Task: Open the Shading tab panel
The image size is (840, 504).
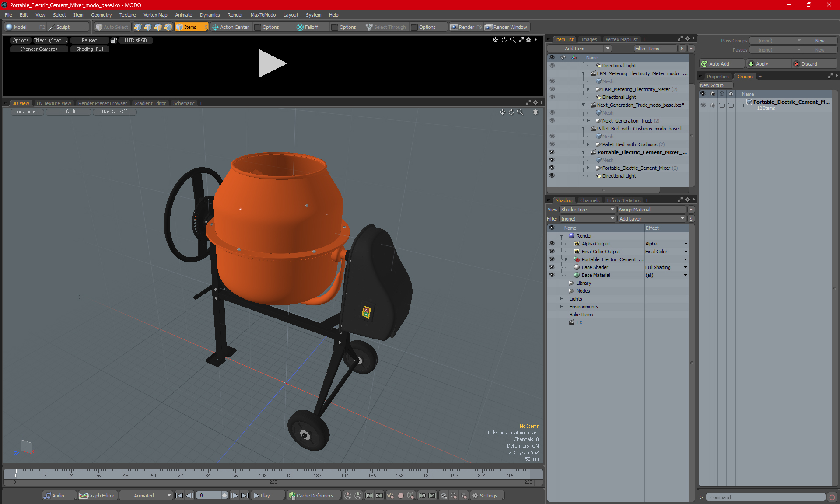Action: (563, 200)
